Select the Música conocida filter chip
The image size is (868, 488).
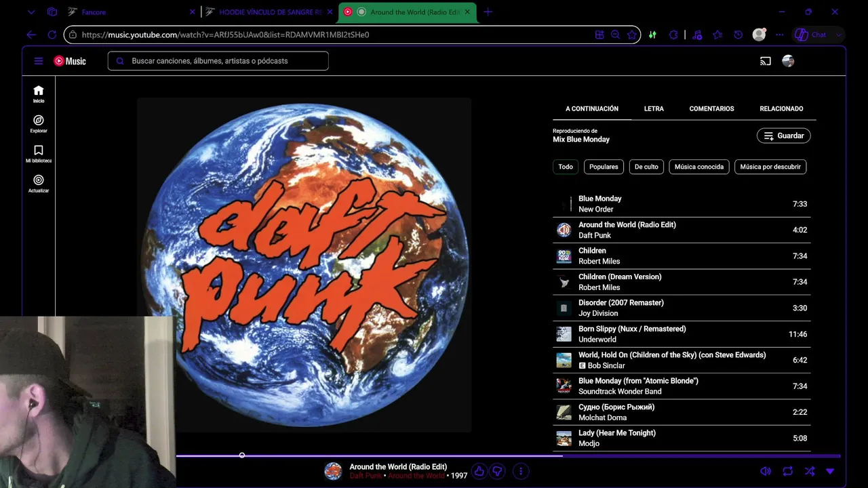click(699, 167)
